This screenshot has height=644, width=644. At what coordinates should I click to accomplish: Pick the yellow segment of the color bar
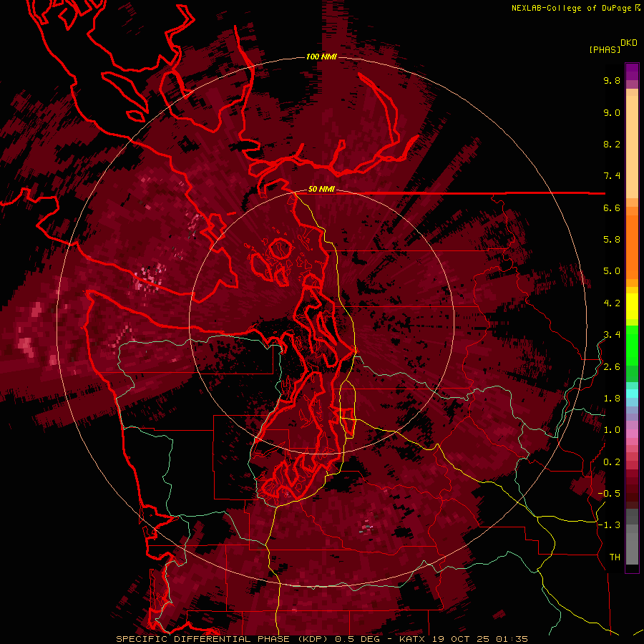tap(632, 306)
